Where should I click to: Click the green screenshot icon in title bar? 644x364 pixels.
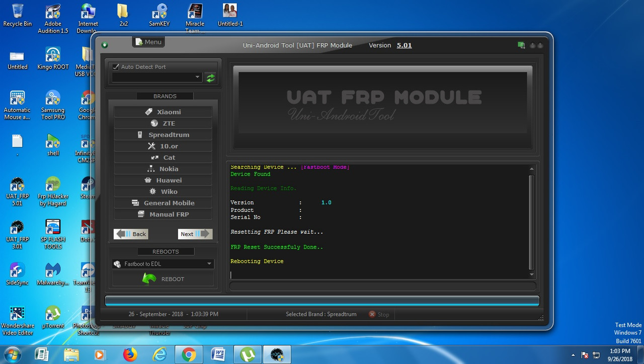click(x=521, y=45)
